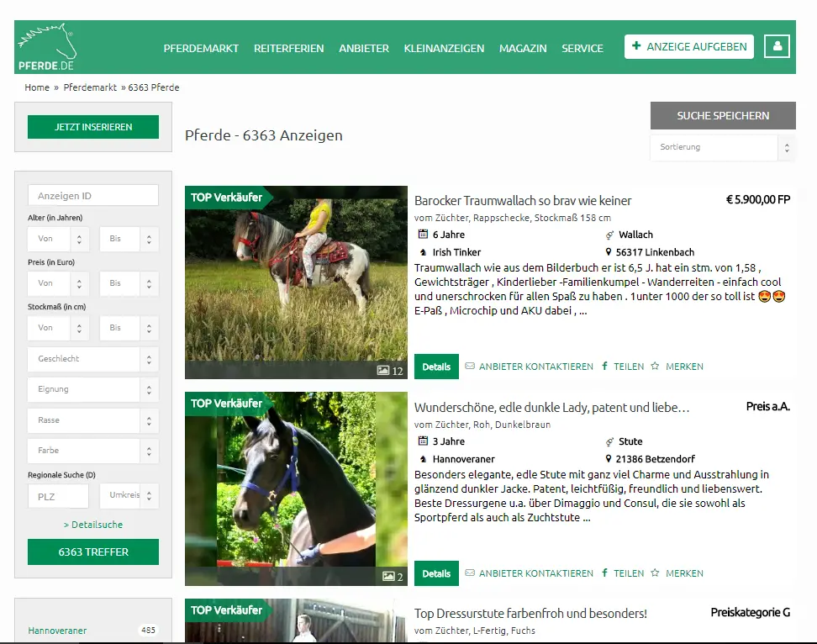Share first listing via Facebook Teilen icon
The width and height of the screenshot is (817, 644).
(604, 367)
